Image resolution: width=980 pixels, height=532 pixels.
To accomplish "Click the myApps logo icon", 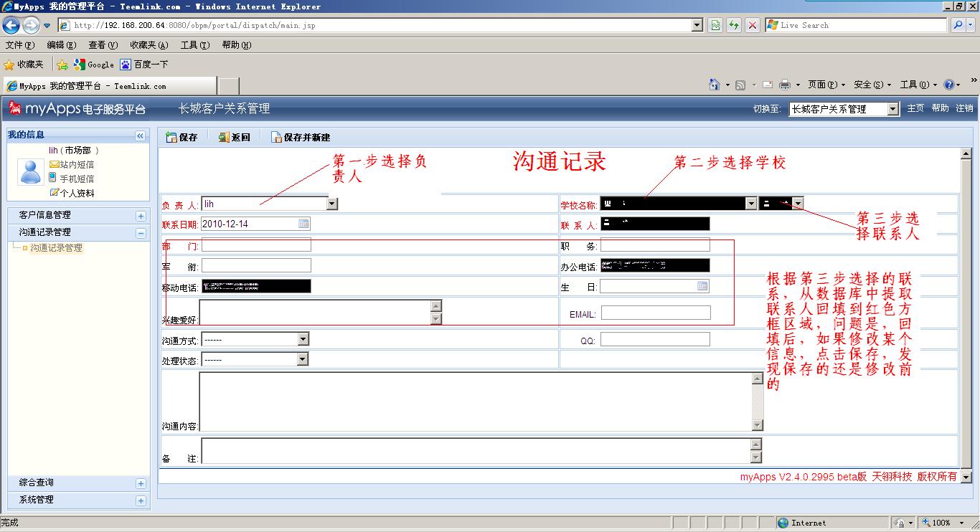I will (x=14, y=108).
